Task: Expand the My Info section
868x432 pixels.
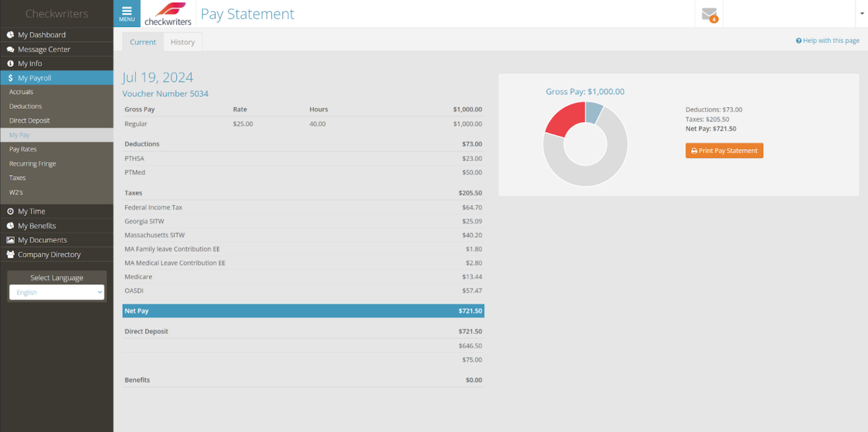Action: 29,64
